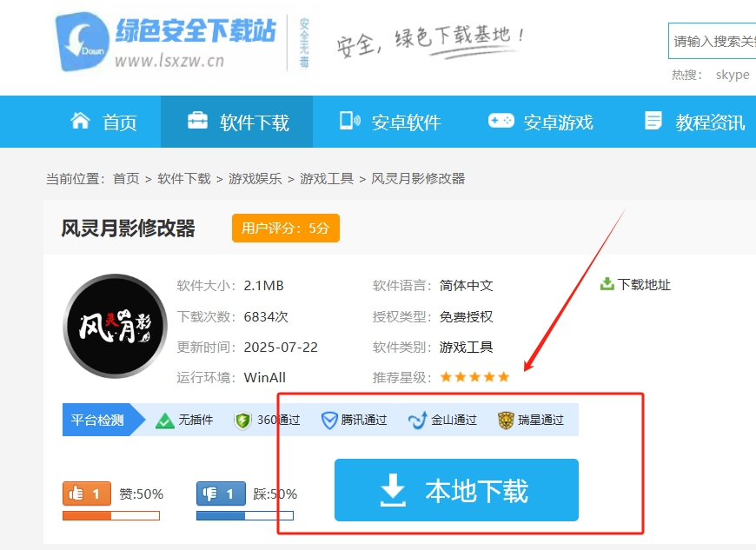Click the home icon beside 首页
The width and height of the screenshot is (756, 550).
pos(80,121)
